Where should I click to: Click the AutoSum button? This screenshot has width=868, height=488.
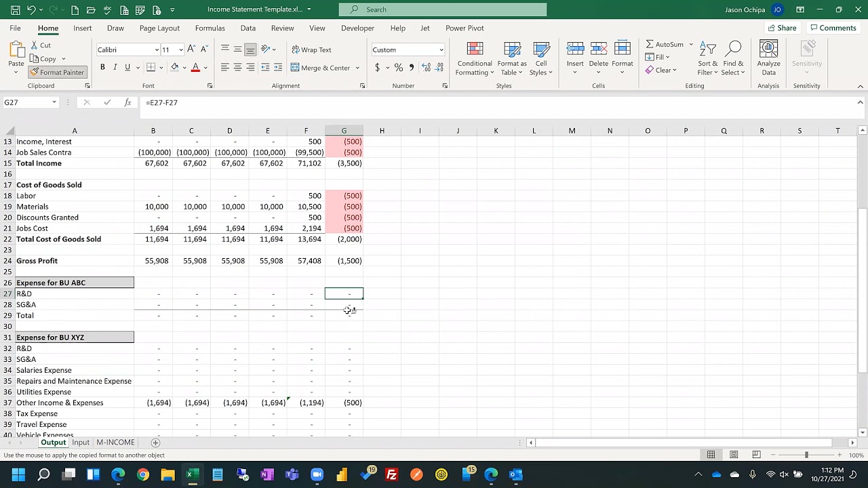pos(665,44)
